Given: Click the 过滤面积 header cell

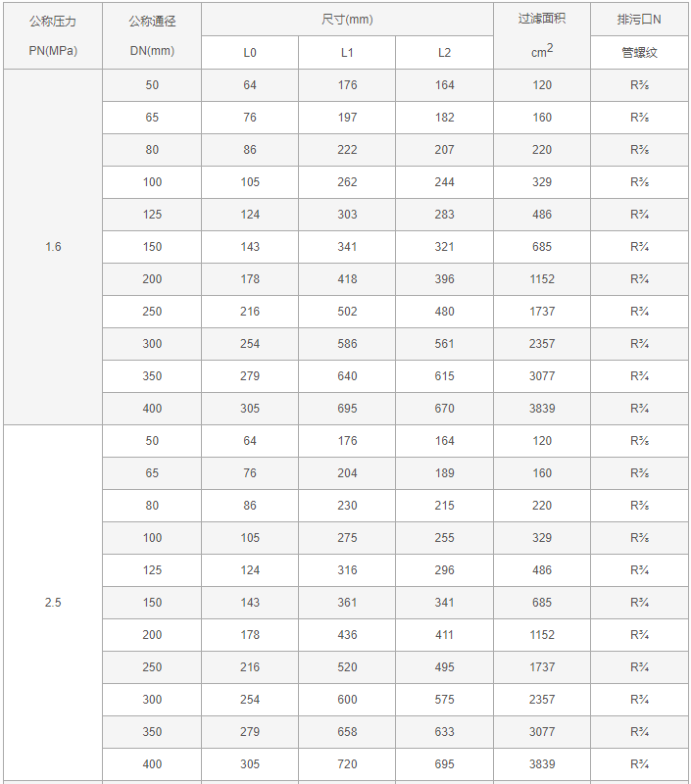Looking at the screenshot, I should (x=541, y=20).
